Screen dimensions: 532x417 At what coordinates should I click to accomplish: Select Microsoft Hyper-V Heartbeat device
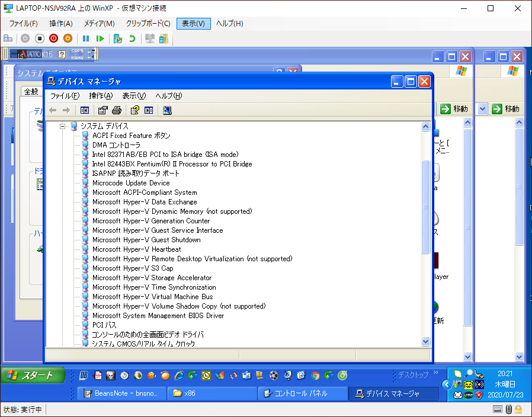pyautogui.click(x=137, y=249)
